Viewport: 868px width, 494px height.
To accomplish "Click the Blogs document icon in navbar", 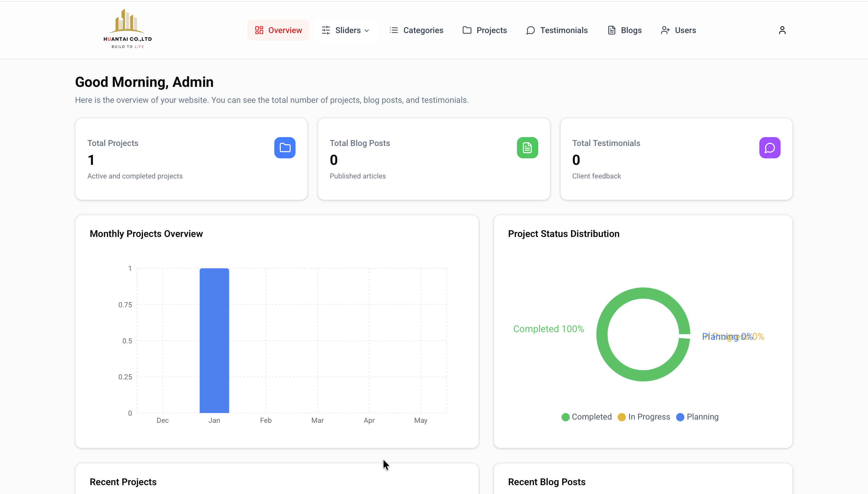I will (x=611, y=30).
